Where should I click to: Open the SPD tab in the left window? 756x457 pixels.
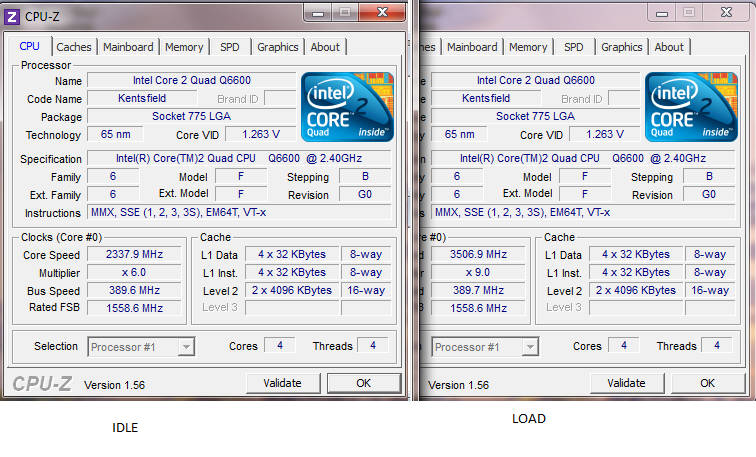pyautogui.click(x=230, y=47)
